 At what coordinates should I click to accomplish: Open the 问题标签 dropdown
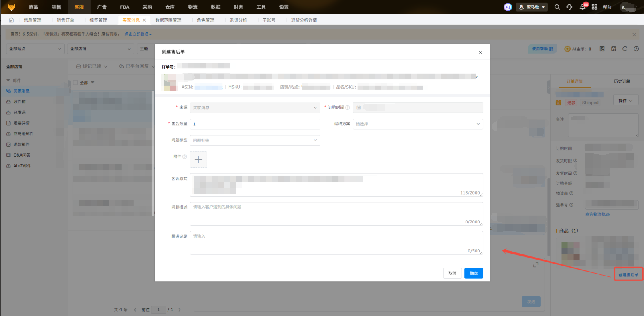(x=255, y=141)
